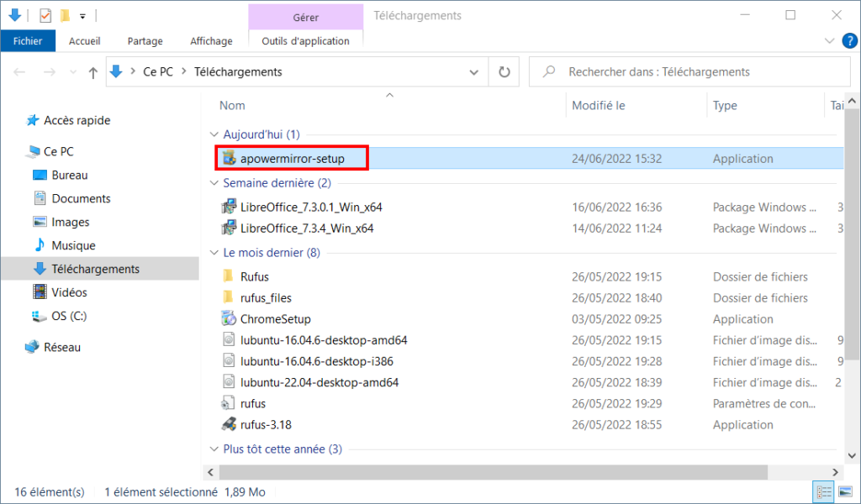Click the vertical scrollbar down arrow
This screenshot has height=504, width=861.
coord(852,455)
